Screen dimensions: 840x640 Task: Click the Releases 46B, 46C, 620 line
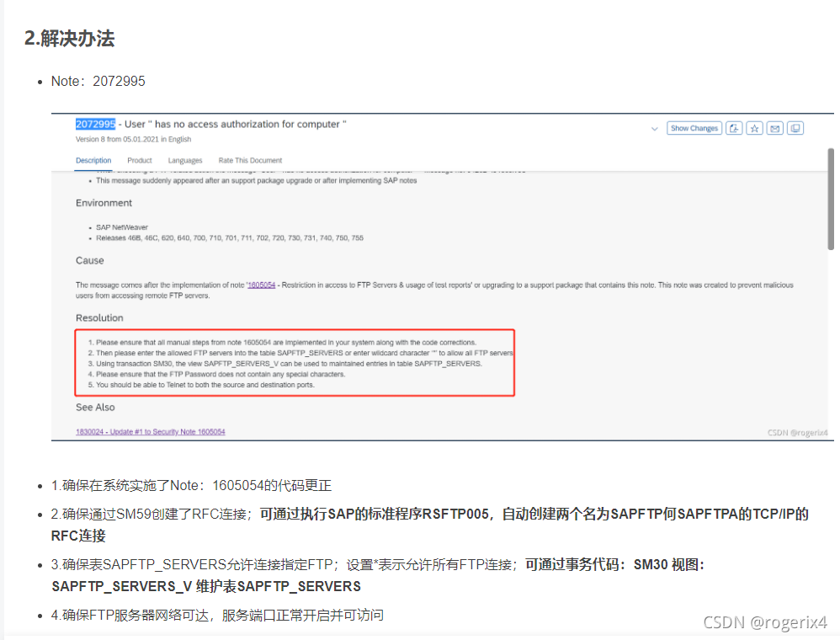[229, 238]
